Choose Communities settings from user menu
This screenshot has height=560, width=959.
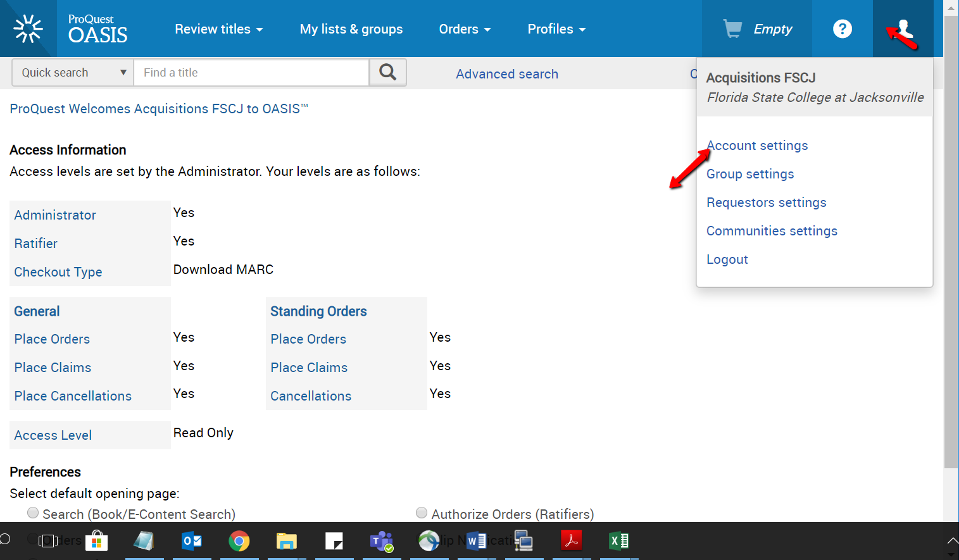click(x=772, y=231)
